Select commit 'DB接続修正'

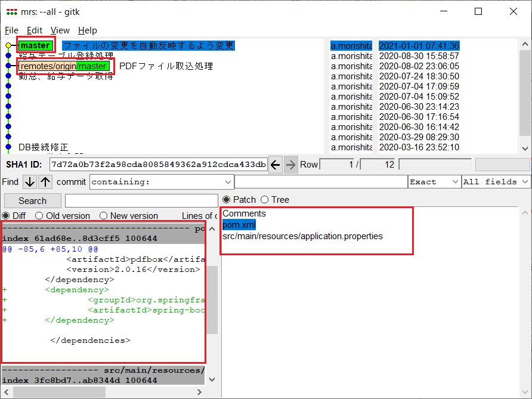pos(44,147)
